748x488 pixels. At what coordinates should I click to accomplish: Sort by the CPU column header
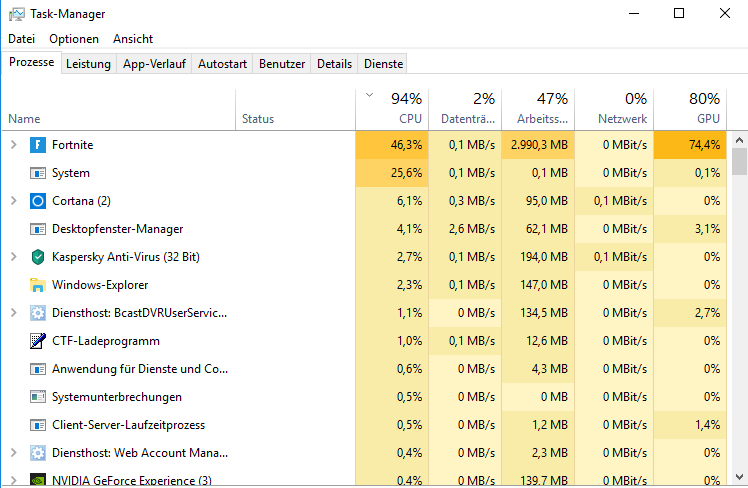click(x=392, y=110)
